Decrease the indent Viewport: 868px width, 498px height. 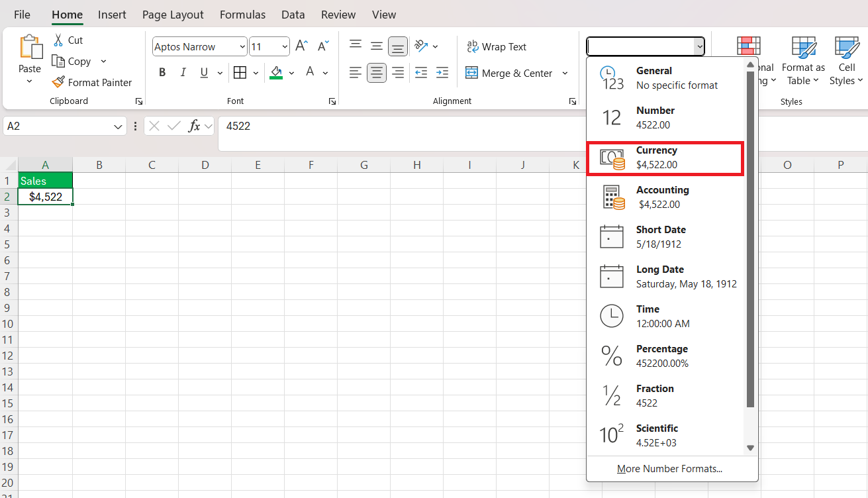click(421, 73)
